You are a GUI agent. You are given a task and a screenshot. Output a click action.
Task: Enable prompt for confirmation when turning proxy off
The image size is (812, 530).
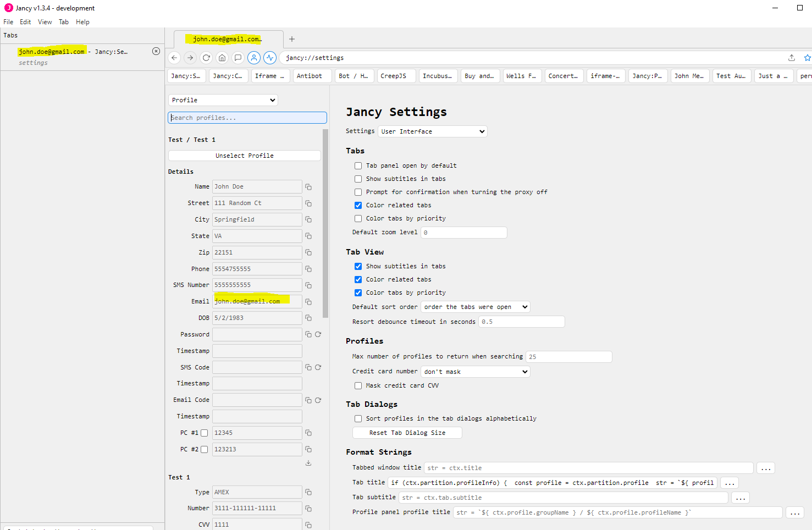(358, 192)
